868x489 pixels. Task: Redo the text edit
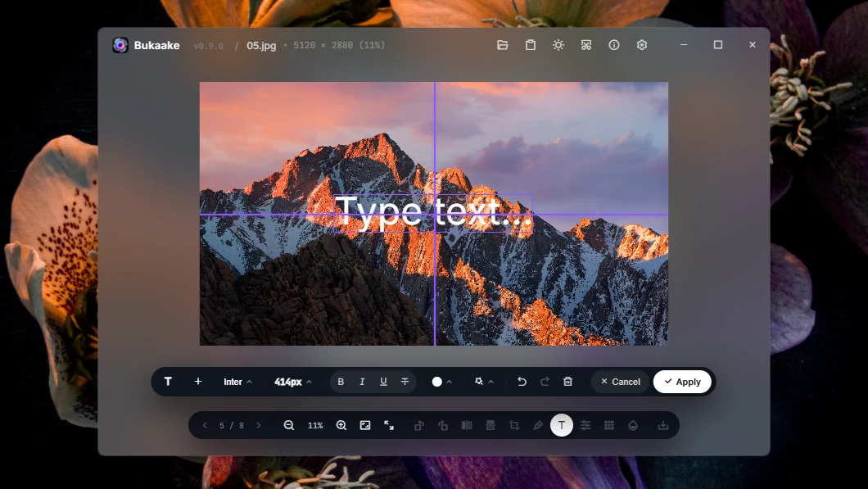(545, 382)
